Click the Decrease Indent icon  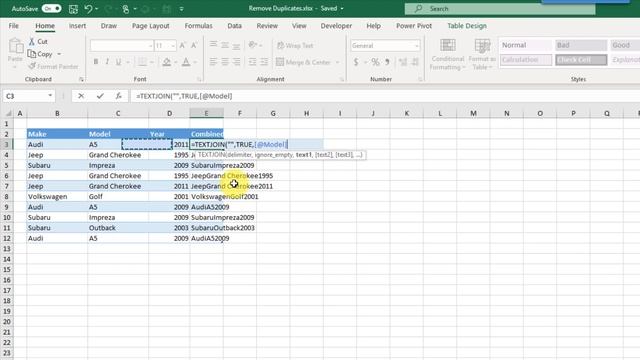252,62
